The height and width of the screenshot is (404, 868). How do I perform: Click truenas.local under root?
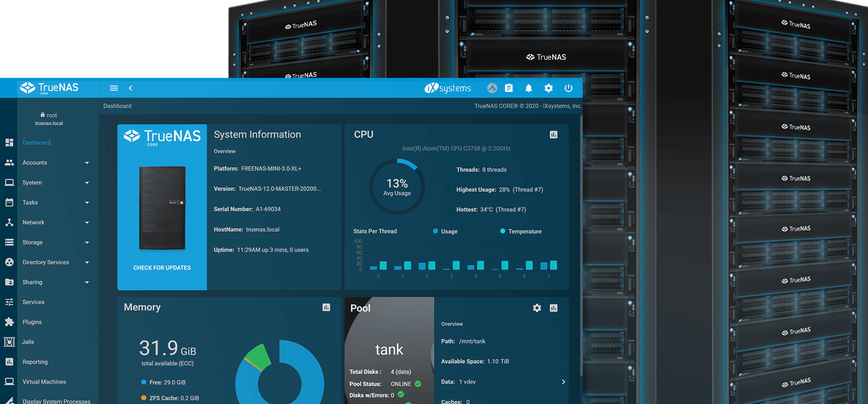tap(49, 123)
